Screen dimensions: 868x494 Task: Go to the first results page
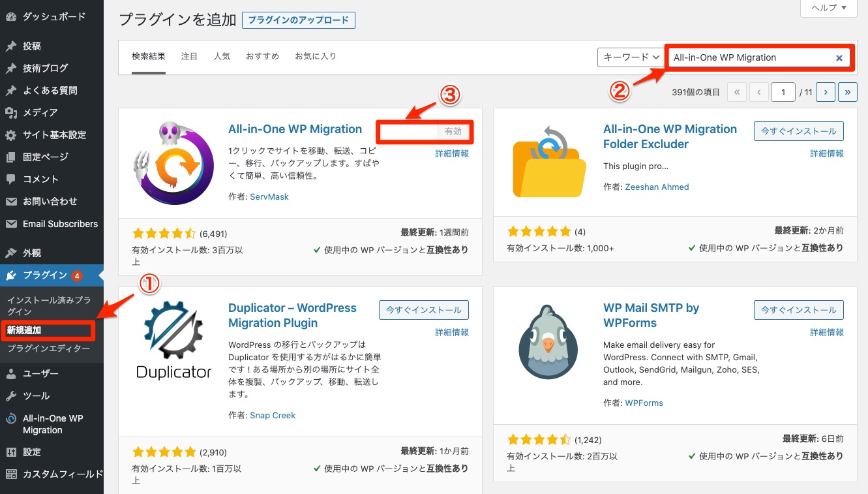(x=736, y=93)
